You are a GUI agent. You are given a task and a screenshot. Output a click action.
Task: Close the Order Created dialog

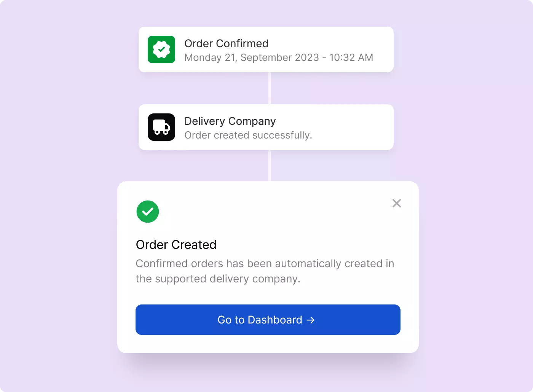point(397,203)
